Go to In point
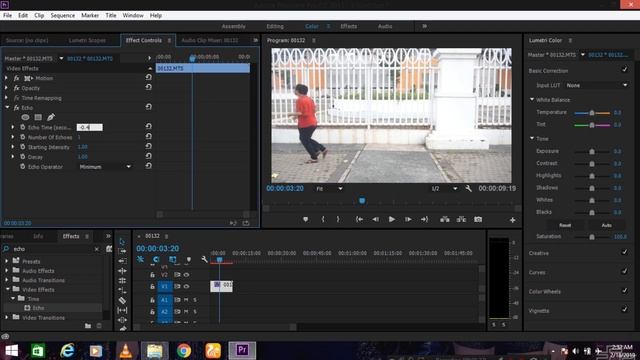The image size is (640, 360). pyautogui.click(x=359, y=220)
